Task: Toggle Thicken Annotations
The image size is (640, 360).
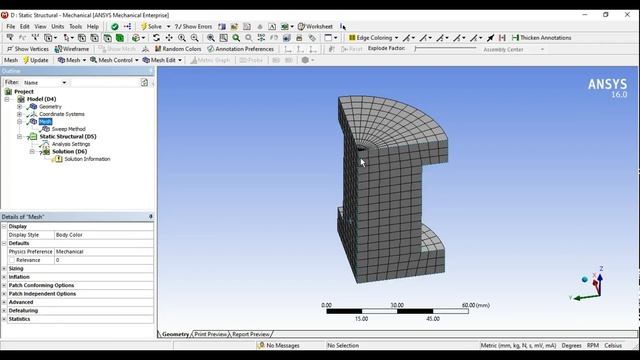Action: click(x=541, y=38)
